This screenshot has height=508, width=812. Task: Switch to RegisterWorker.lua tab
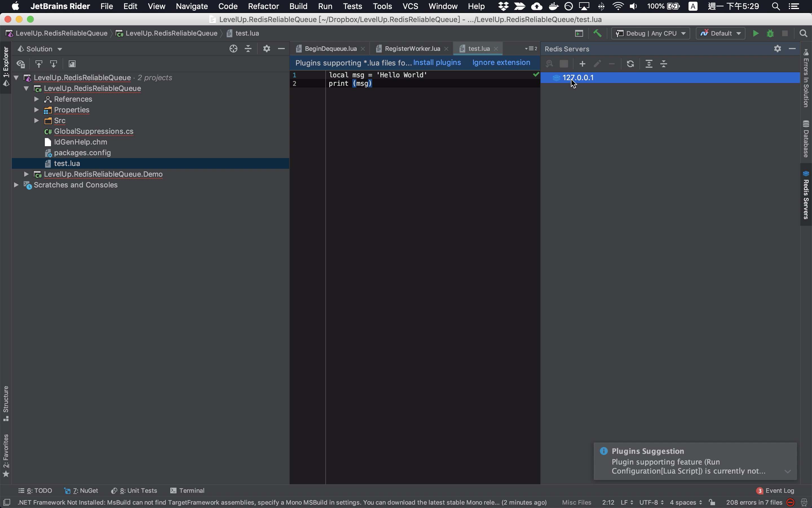pyautogui.click(x=412, y=49)
